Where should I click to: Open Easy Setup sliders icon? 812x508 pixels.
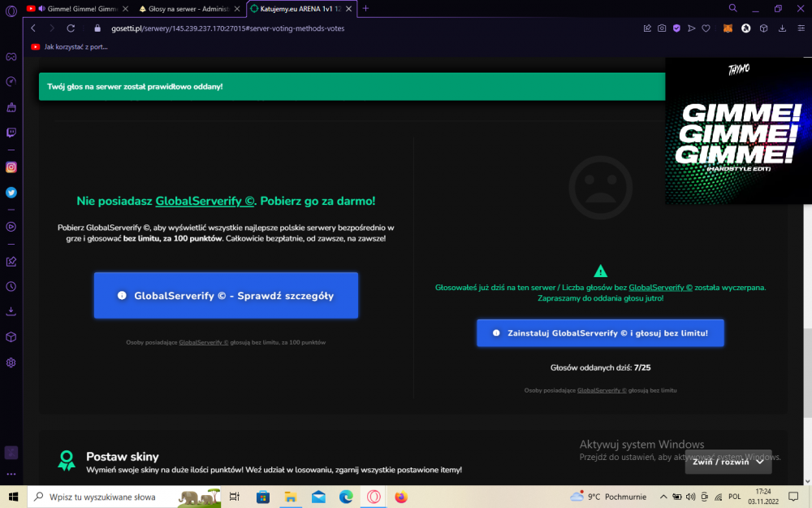click(801, 28)
